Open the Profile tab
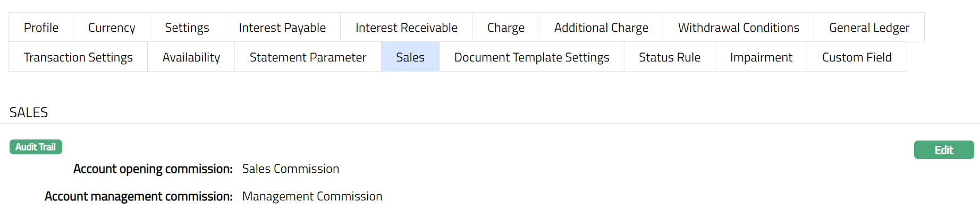This screenshot has height=219, width=980. click(x=41, y=28)
